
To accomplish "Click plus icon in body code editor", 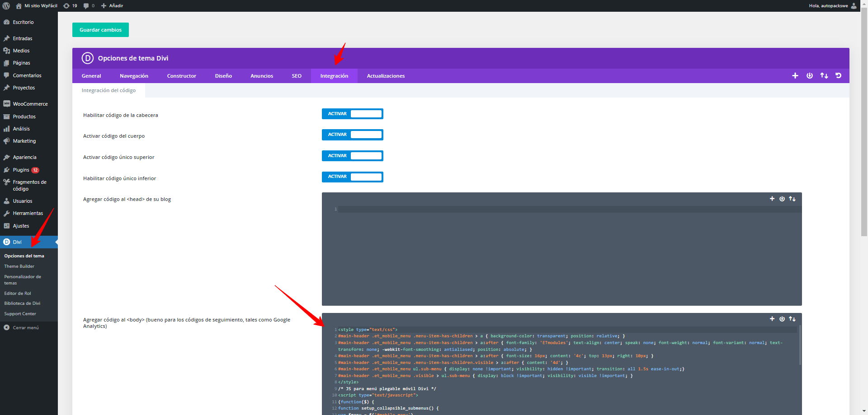I will pyautogui.click(x=772, y=319).
